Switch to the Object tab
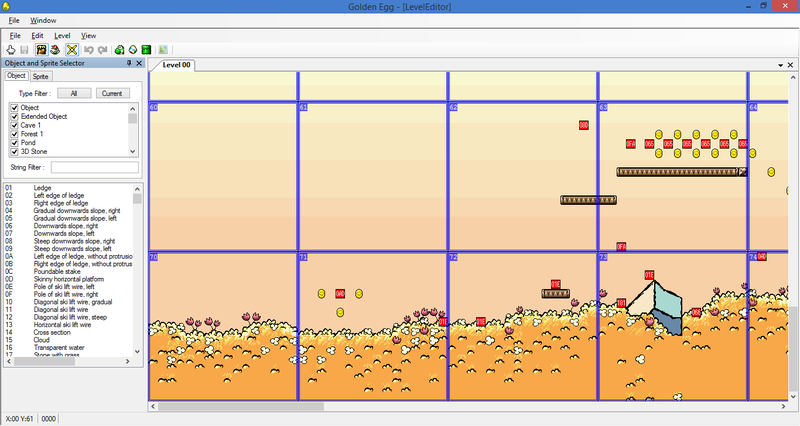The height and width of the screenshot is (426, 800). coord(16,76)
